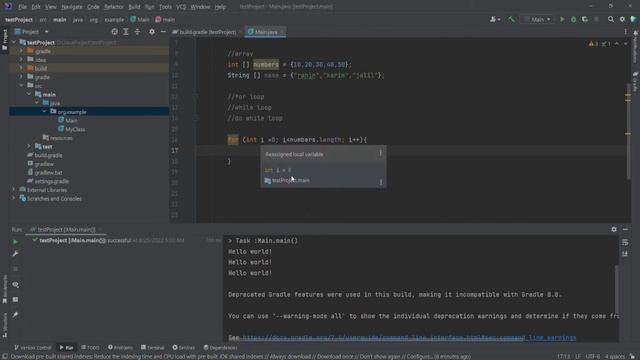Viewport: 640px width, 360px height.
Task: Open Project panel gear options
Action: 152,31
